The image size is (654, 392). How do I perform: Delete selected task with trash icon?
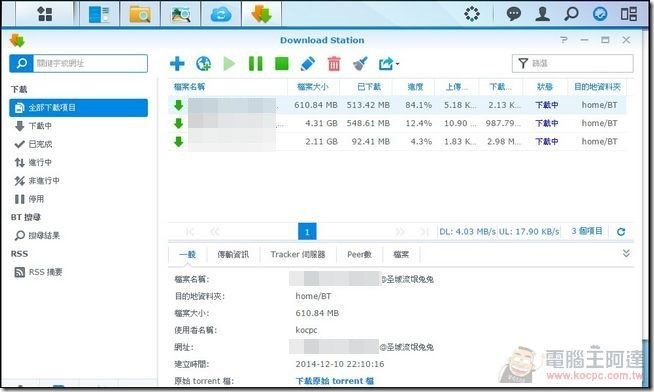(x=334, y=63)
